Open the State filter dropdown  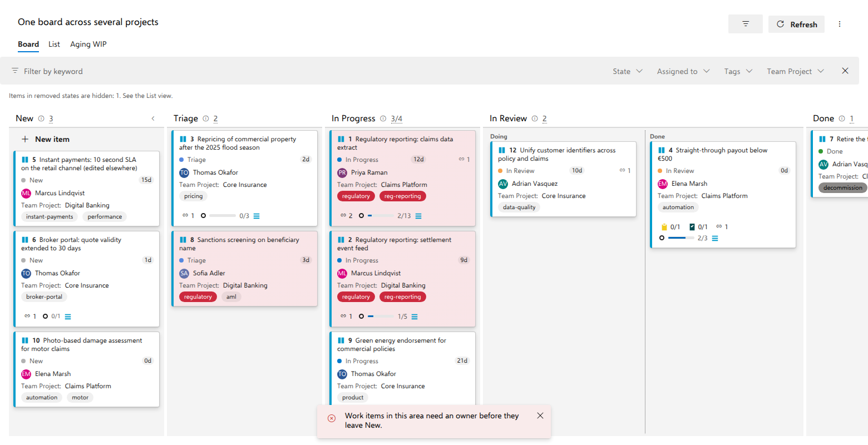pos(628,71)
